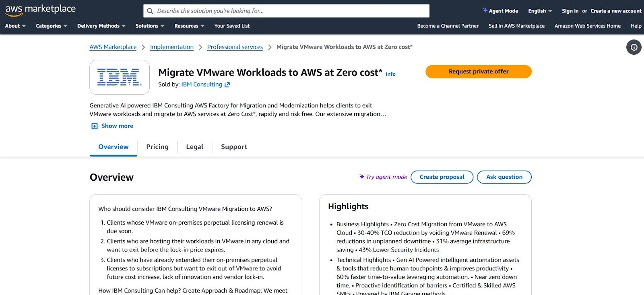Expand the About dropdown menu

(15, 26)
